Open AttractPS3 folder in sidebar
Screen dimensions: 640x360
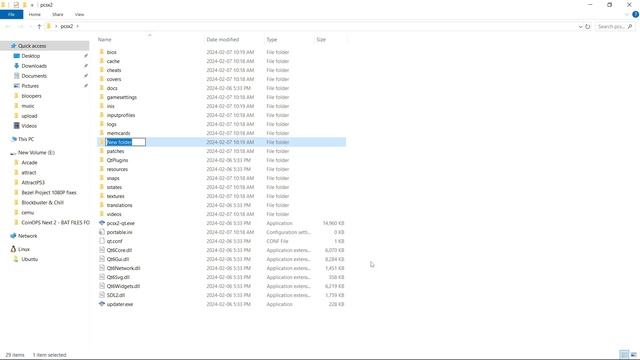(33, 182)
